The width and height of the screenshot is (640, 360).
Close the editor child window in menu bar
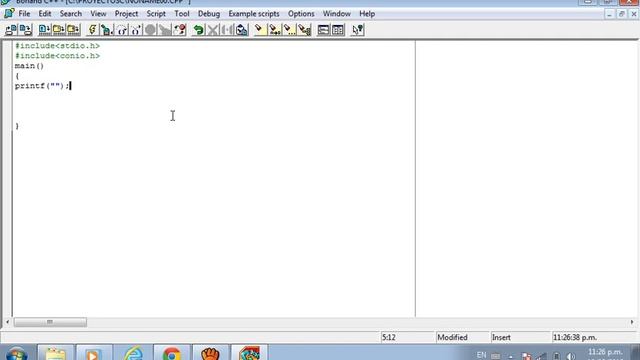pyautogui.click(x=634, y=14)
